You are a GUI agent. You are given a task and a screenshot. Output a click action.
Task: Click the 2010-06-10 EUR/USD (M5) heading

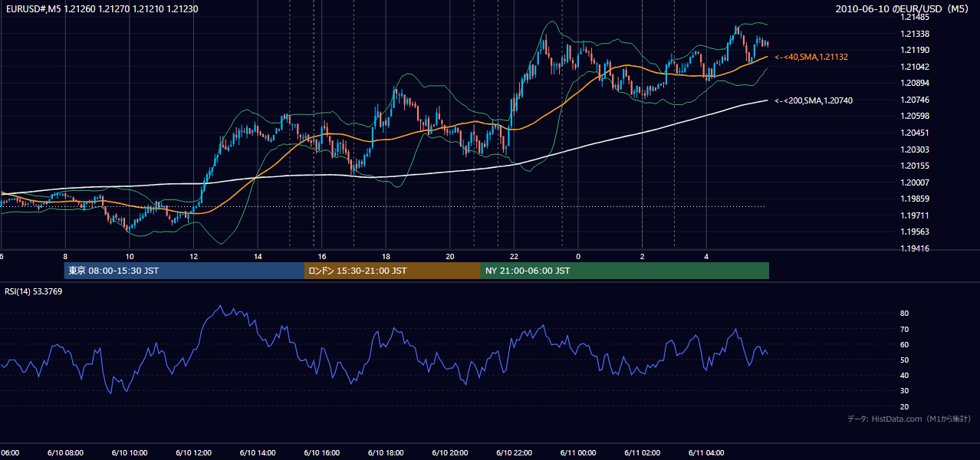[x=903, y=8]
